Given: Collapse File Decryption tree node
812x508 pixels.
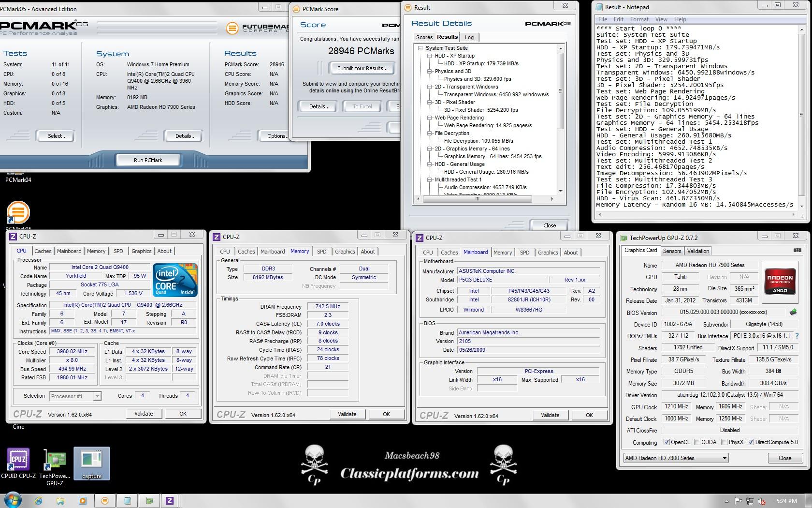Looking at the screenshot, I should coord(429,133).
